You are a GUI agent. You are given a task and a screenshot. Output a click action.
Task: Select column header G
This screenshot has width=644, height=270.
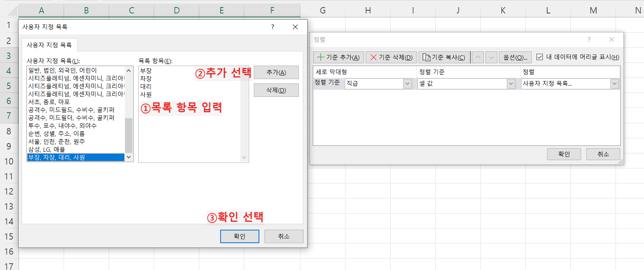coord(323,11)
